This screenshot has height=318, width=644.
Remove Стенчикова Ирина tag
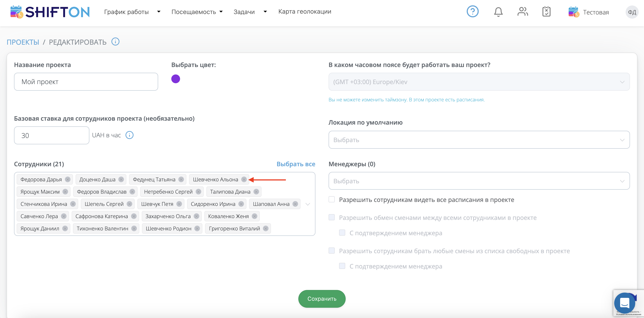click(x=73, y=204)
